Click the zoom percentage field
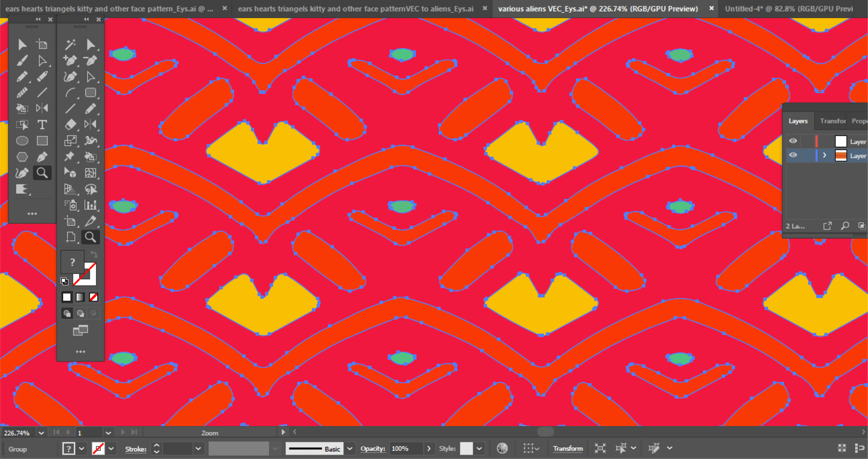This screenshot has height=459, width=868. [x=18, y=432]
